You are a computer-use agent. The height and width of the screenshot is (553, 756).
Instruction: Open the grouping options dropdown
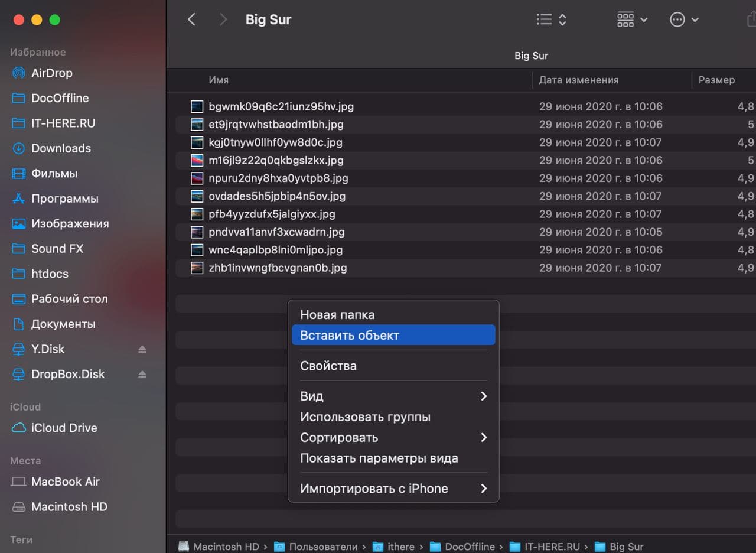[632, 19]
